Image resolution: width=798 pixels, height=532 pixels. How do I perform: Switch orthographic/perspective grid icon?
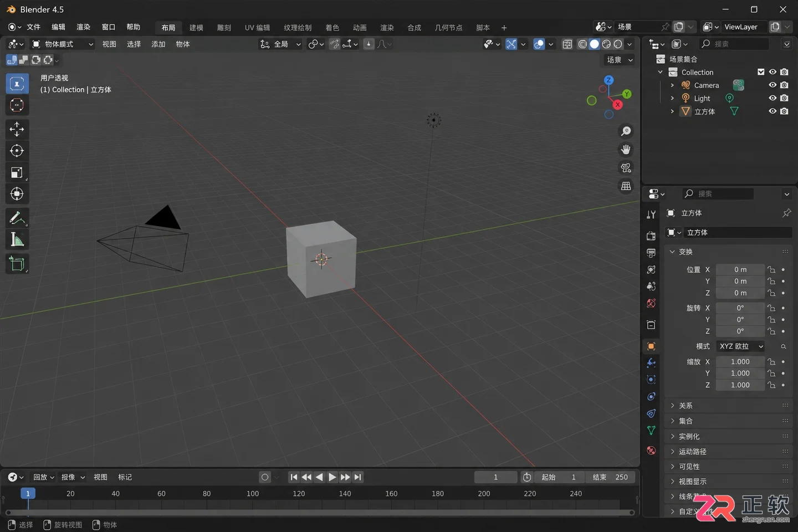pos(626,186)
